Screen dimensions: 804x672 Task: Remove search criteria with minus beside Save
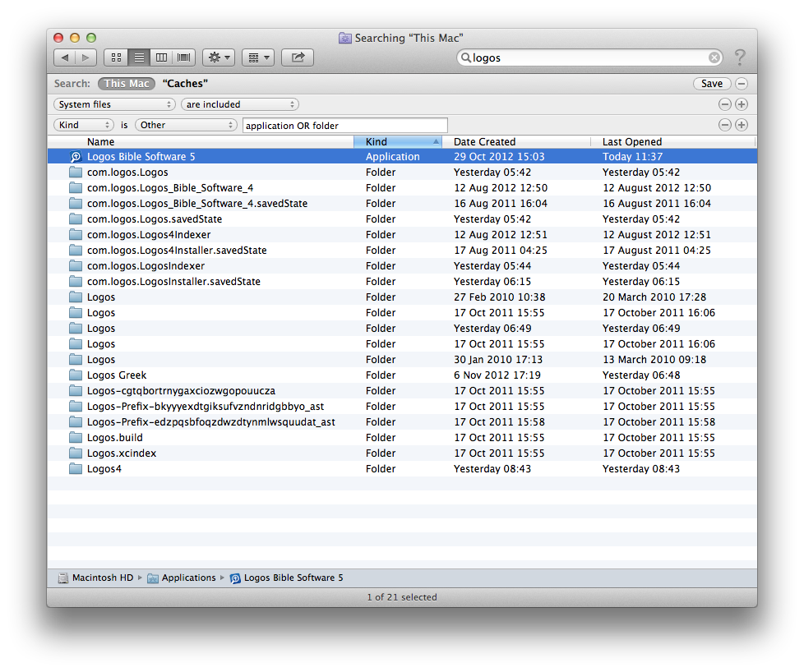[742, 84]
